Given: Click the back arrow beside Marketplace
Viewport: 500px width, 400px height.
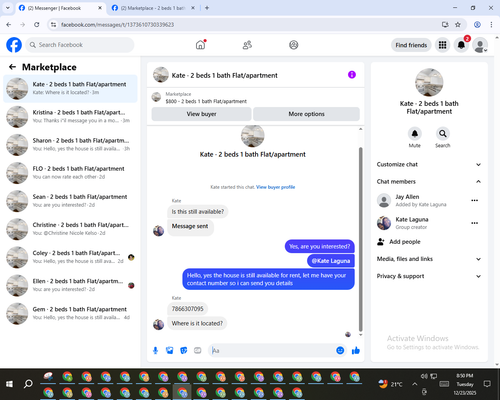Looking at the screenshot, I should coord(13,67).
